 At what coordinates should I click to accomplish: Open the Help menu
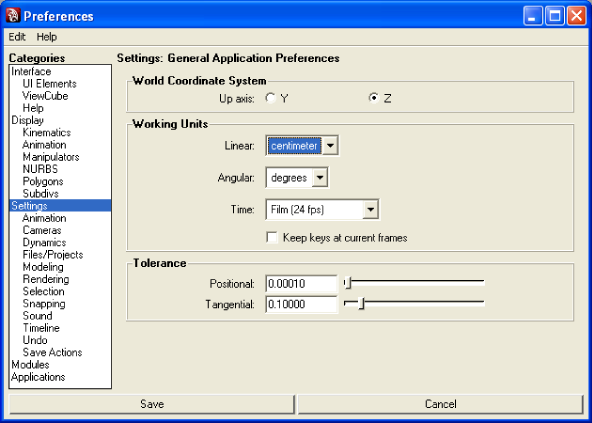pyautogui.click(x=46, y=37)
